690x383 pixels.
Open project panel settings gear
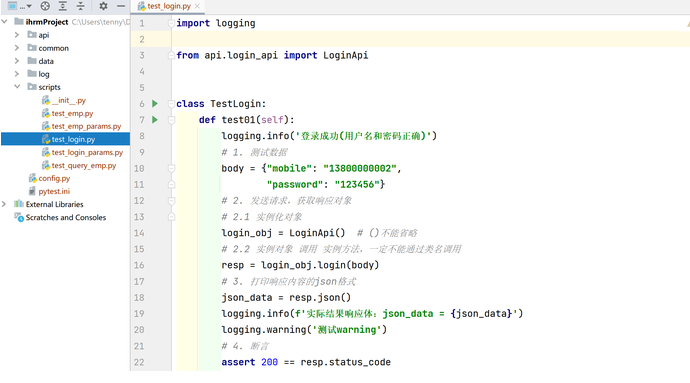coord(103,6)
